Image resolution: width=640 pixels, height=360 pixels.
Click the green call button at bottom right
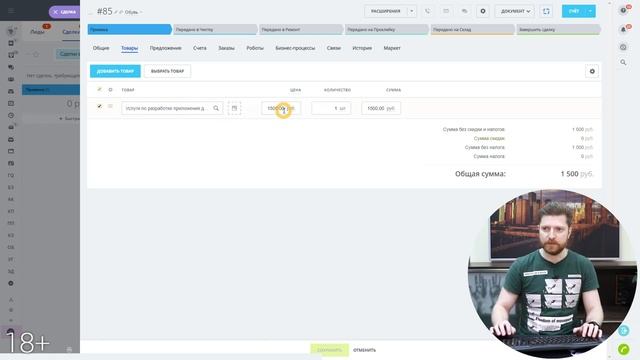click(624, 349)
